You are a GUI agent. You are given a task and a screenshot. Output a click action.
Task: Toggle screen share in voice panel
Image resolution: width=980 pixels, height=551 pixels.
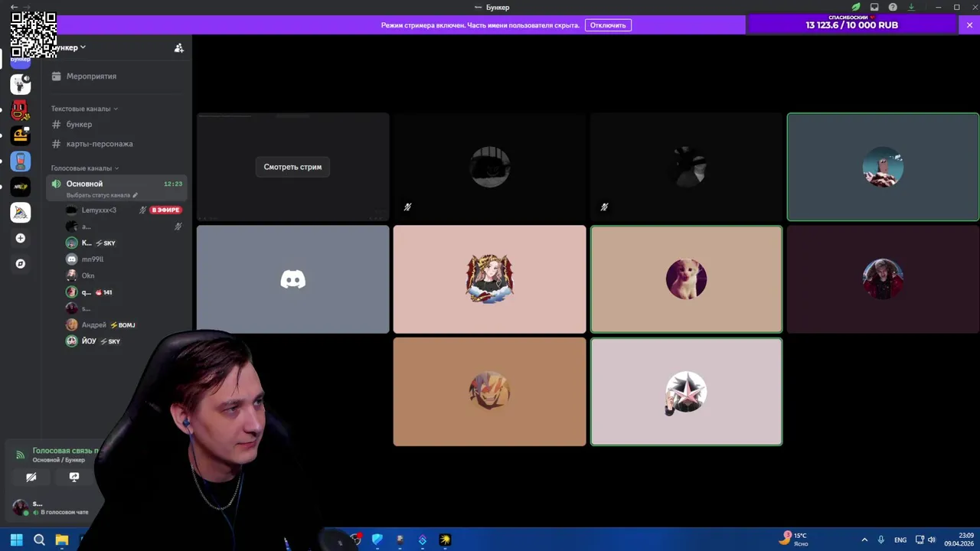pos(74,477)
